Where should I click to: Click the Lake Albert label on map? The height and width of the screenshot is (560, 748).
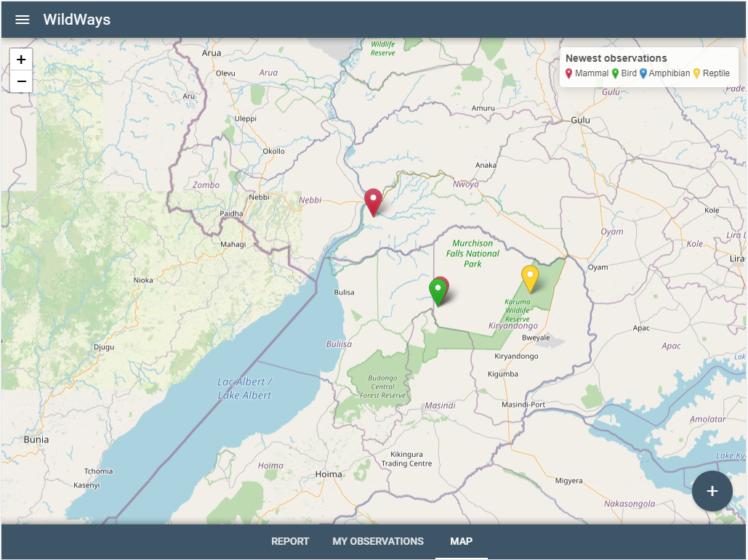click(244, 389)
